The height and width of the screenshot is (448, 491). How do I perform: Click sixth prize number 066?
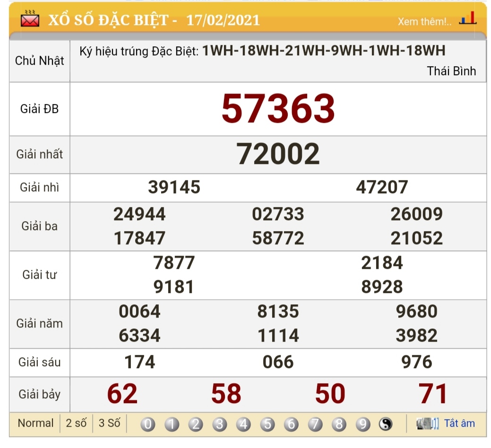[x=278, y=362]
